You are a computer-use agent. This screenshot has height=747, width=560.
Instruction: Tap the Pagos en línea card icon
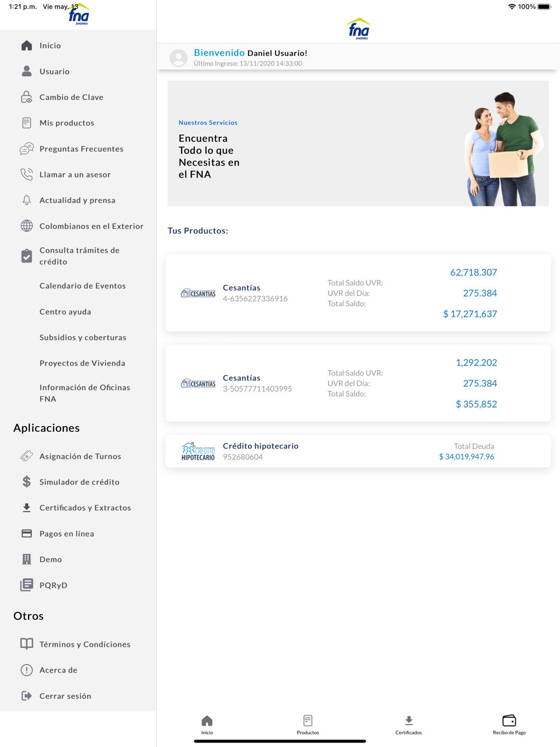coord(26,533)
